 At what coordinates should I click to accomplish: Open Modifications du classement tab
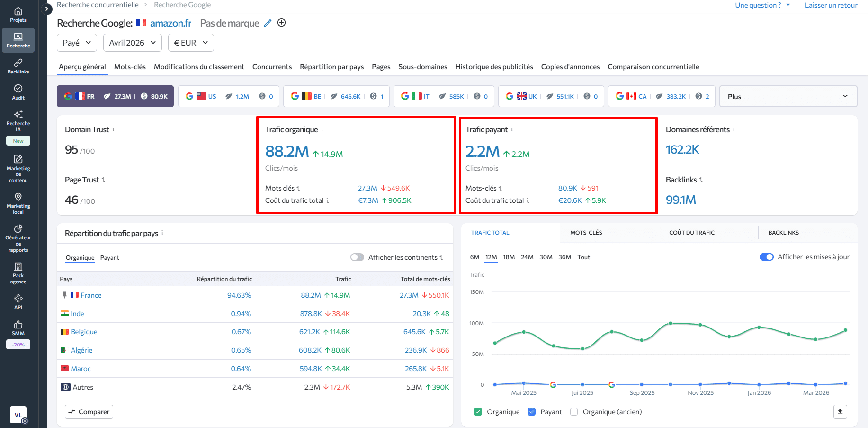point(199,67)
